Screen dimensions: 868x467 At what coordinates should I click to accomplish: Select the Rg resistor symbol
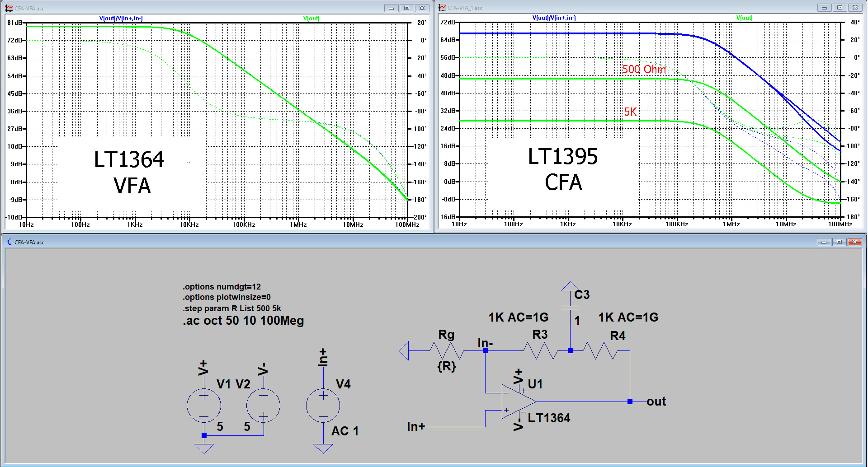pyautogui.click(x=446, y=350)
